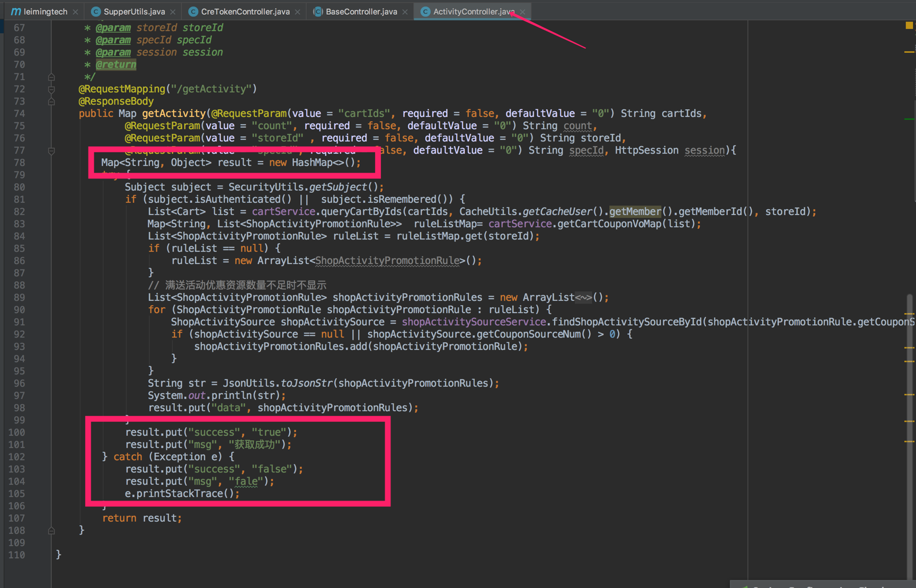Viewport: 916px width, 588px height.
Task: Click the underlined ShopActivityPromotionRule type on line 86
Action: (387, 261)
